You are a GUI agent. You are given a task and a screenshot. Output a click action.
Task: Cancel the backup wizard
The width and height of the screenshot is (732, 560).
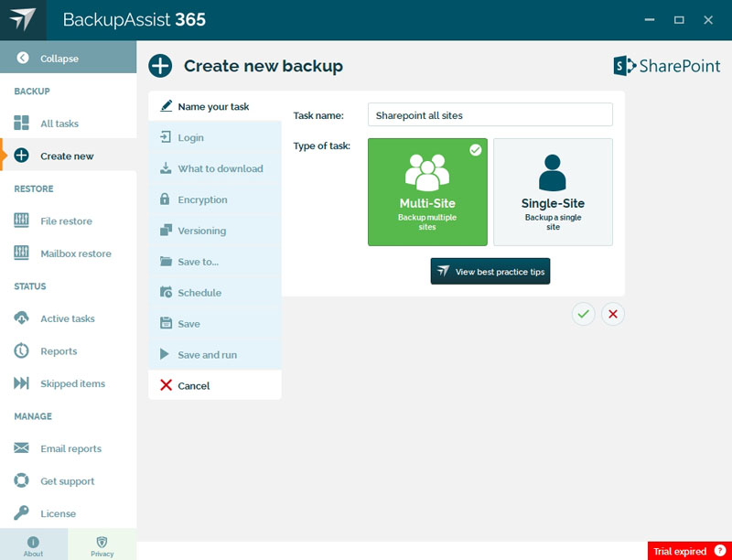[215, 385]
